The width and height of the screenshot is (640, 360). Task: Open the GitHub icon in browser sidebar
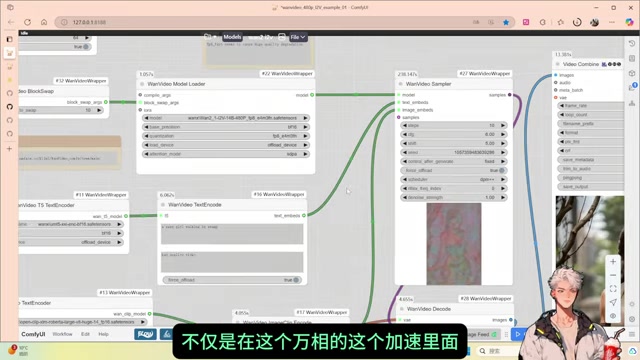(x=10, y=107)
